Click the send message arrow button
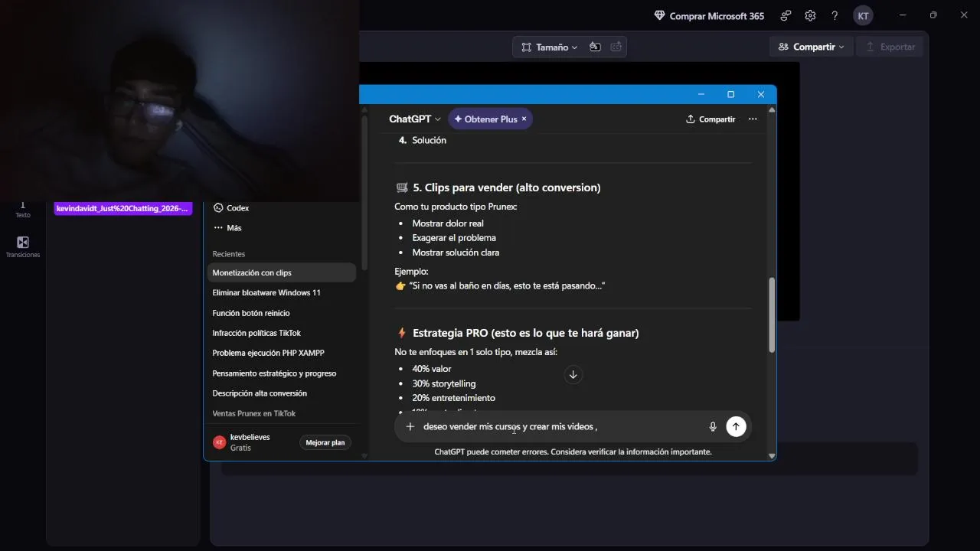Image resolution: width=980 pixels, height=551 pixels. pyautogui.click(x=736, y=427)
